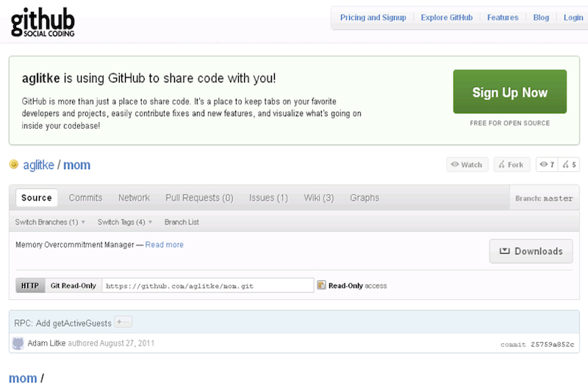This screenshot has height=386, width=588.
Task: Fork the mom repository
Action: (x=511, y=165)
